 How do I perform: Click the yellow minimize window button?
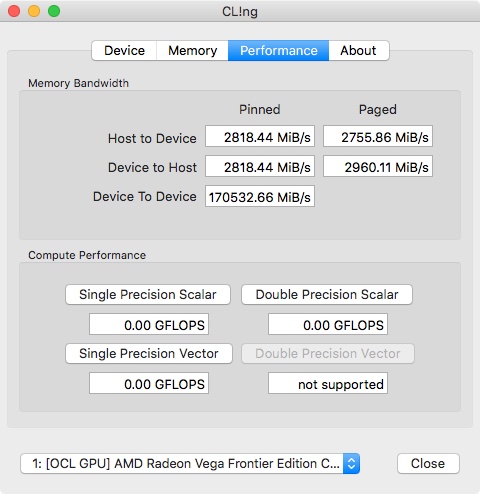tap(34, 11)
